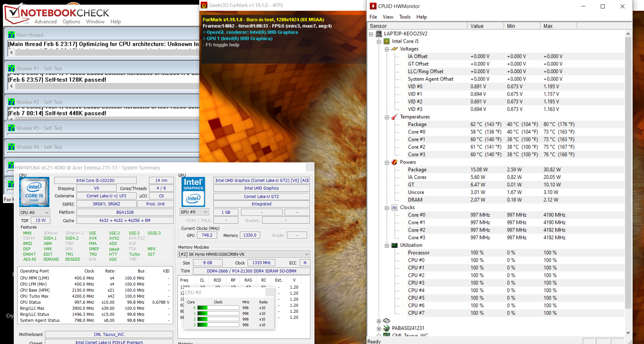Image resolution: width=644 pixels, height=344 pixels.
Task: Click the PABAS0241231 battery icon
Action: [387, 328]
